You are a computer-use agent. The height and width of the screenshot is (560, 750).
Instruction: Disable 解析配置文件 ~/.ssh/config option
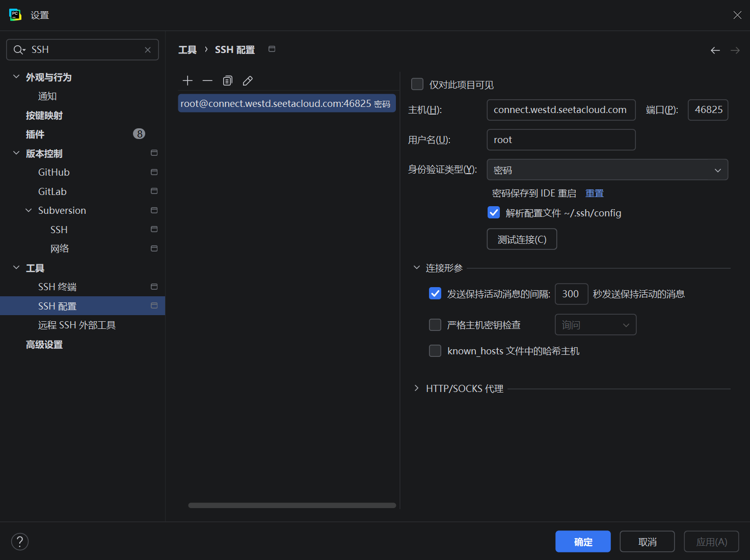click(x=493, y=212)
